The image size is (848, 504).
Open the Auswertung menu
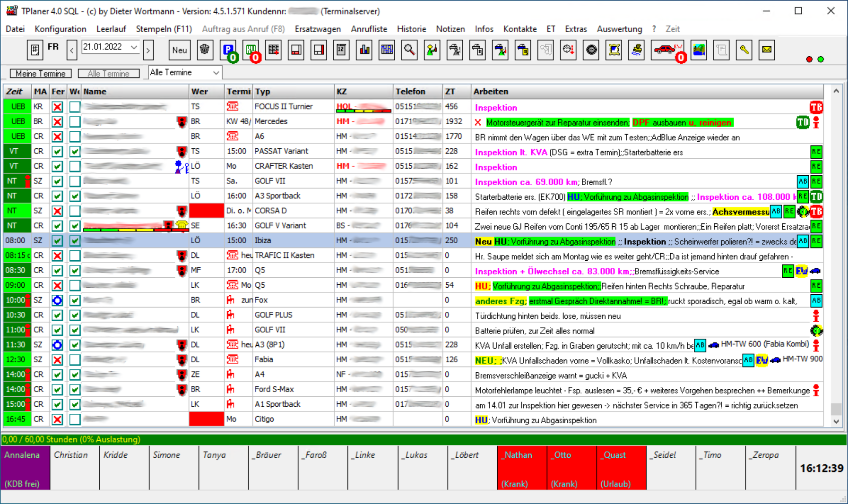[619, 29]
